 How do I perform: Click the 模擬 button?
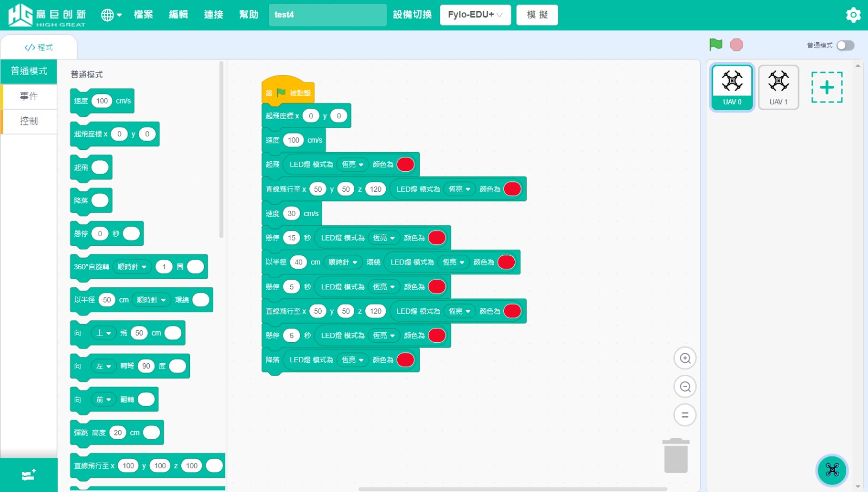537,15
